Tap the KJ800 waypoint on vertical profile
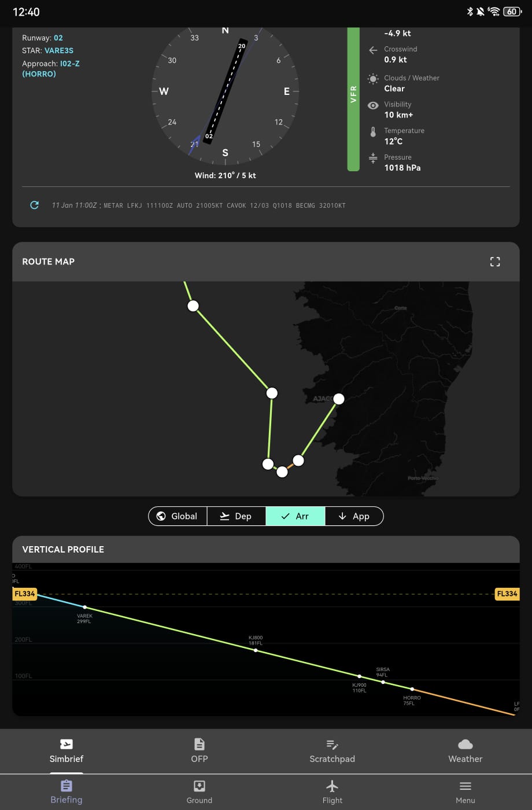 [x=256, y=650]
